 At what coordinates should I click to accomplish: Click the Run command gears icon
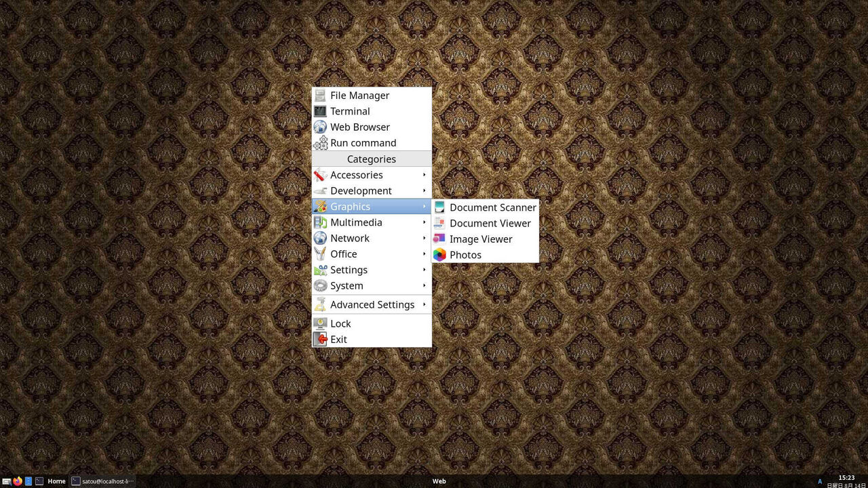(320, 143)
